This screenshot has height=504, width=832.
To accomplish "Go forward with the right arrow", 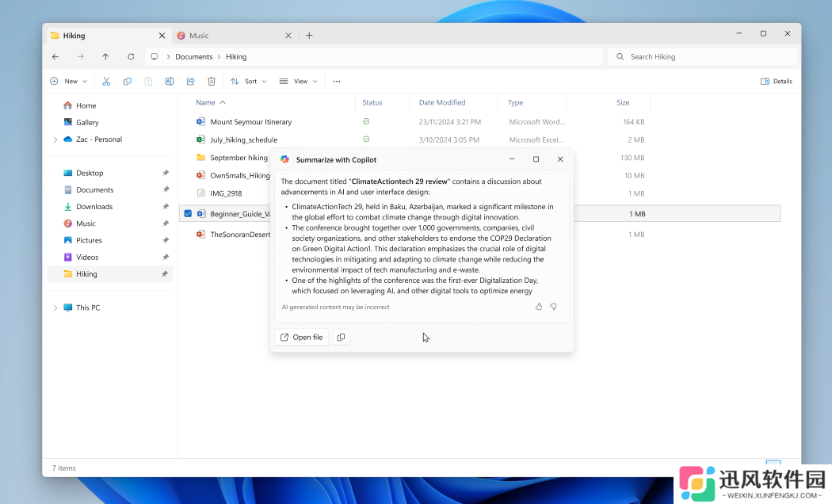I will (x=80, y=57).
